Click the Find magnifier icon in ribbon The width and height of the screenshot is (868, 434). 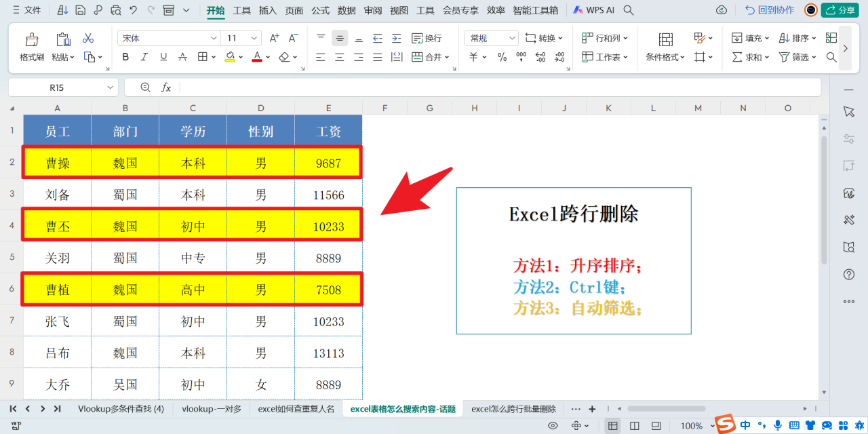(831, 57)
